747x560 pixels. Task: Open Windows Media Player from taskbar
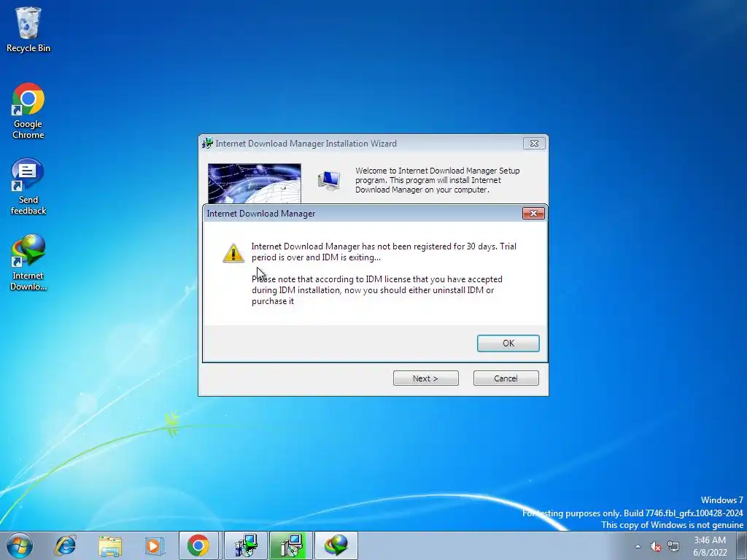(x=154, y=545)
